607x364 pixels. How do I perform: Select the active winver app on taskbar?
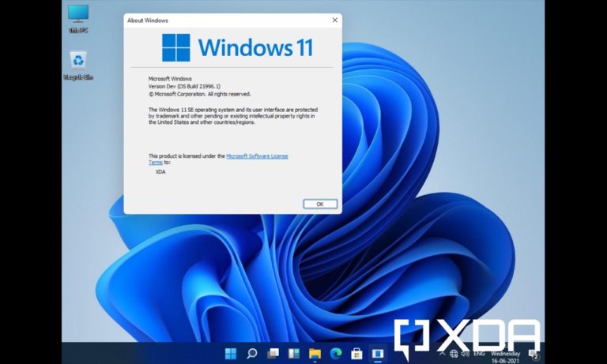coord(378,353)
